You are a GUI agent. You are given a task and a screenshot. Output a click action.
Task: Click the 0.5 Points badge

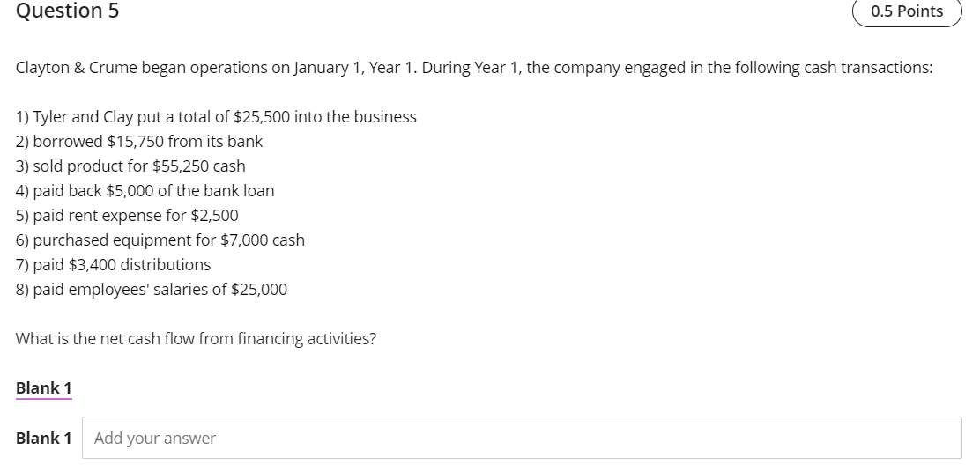(x=907, y=11)
